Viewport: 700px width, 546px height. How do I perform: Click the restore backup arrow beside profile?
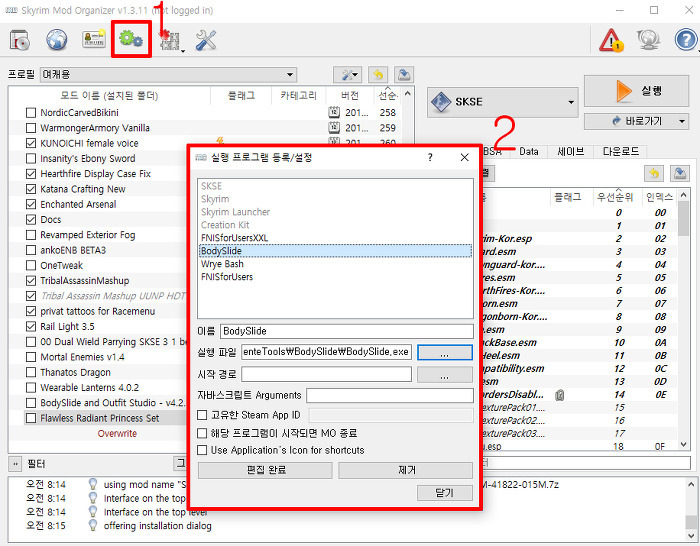click(378, 75)
